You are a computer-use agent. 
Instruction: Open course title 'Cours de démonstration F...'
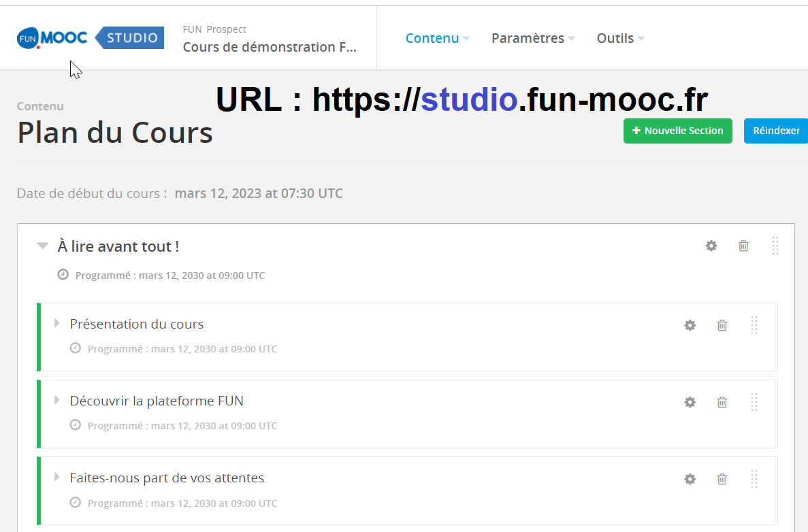pos(270,47)
